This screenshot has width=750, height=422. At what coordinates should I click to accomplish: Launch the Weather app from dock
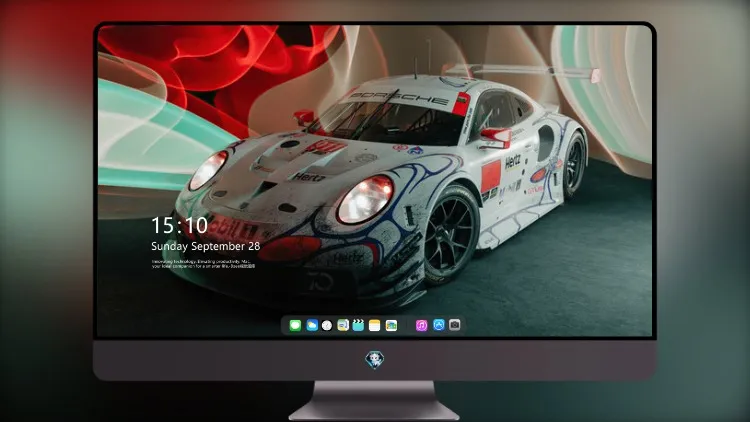click(x=312, y=325)
